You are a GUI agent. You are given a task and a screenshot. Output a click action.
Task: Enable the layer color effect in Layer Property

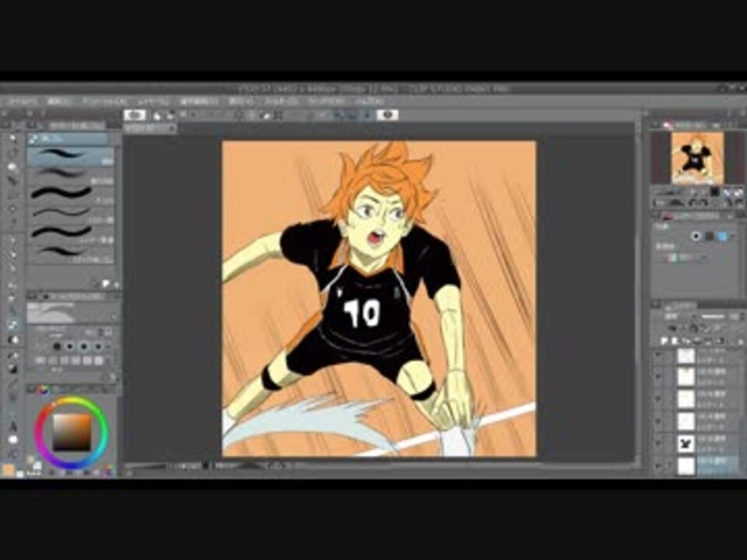(722, 236)
